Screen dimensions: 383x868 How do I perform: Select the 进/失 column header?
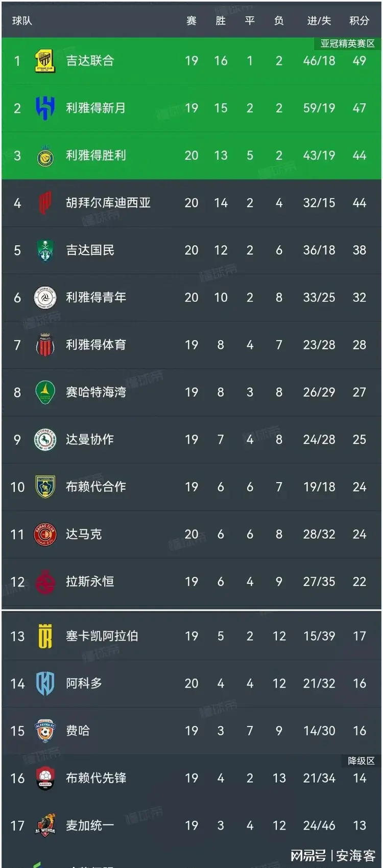tap(319, 20)
